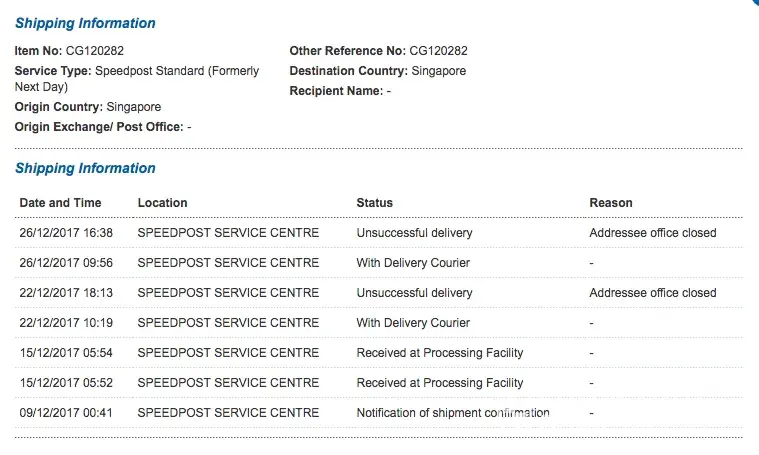Click the Speedpost Standard service type text

[x=176, y=71]
